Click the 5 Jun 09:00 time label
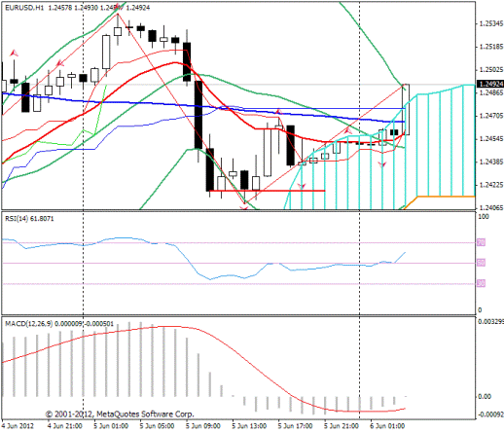Screen dimensions: 504x432 click(203, 426)
